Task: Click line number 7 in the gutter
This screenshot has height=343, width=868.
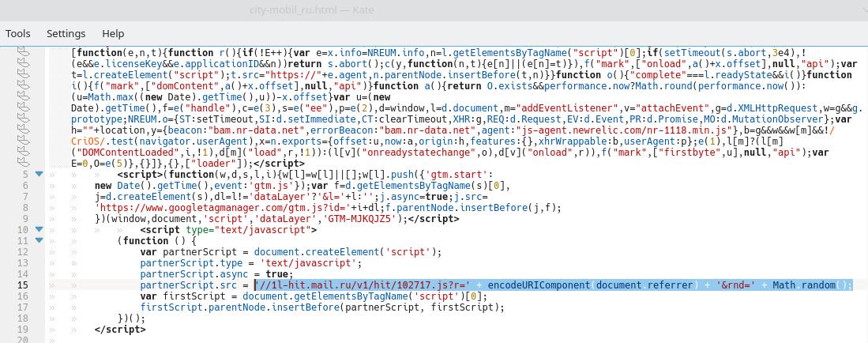Action: click(x=25, y=196)
